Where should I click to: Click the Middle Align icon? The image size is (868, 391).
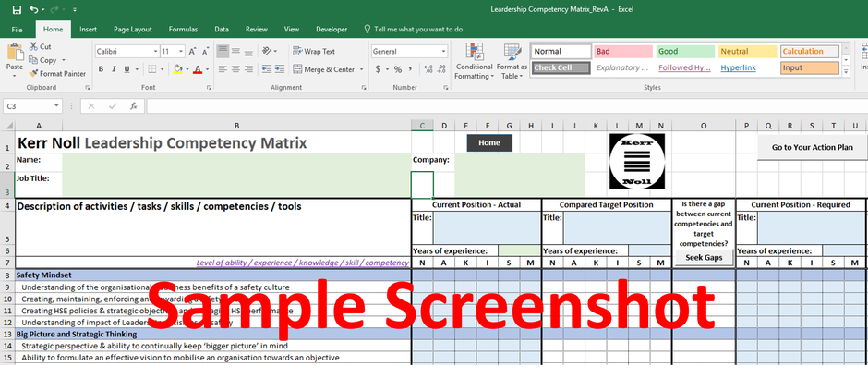coord(235,51)
